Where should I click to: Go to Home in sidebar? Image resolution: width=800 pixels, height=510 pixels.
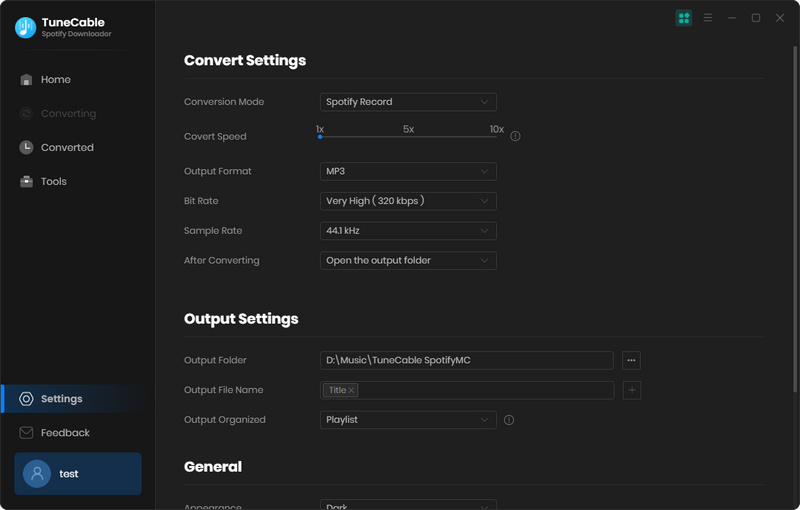[77, 80]
